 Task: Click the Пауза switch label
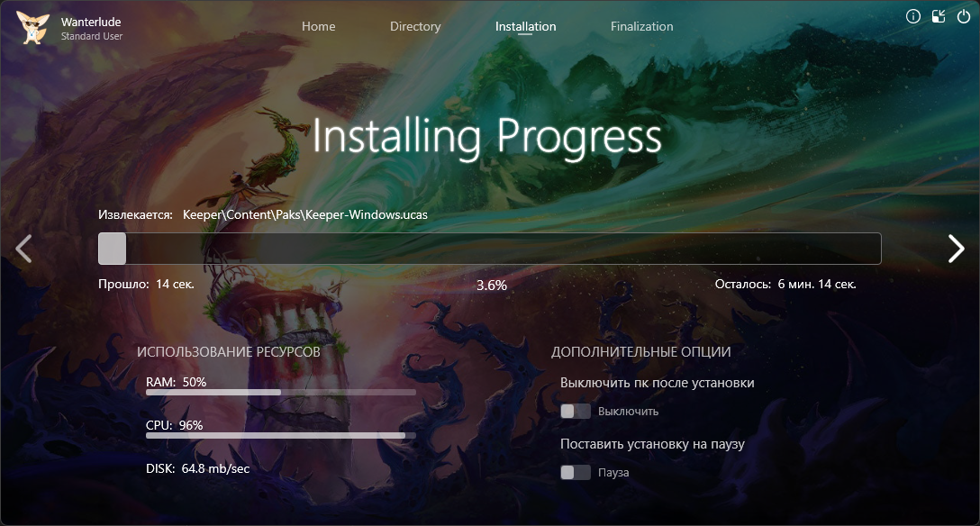coord(613,473)
